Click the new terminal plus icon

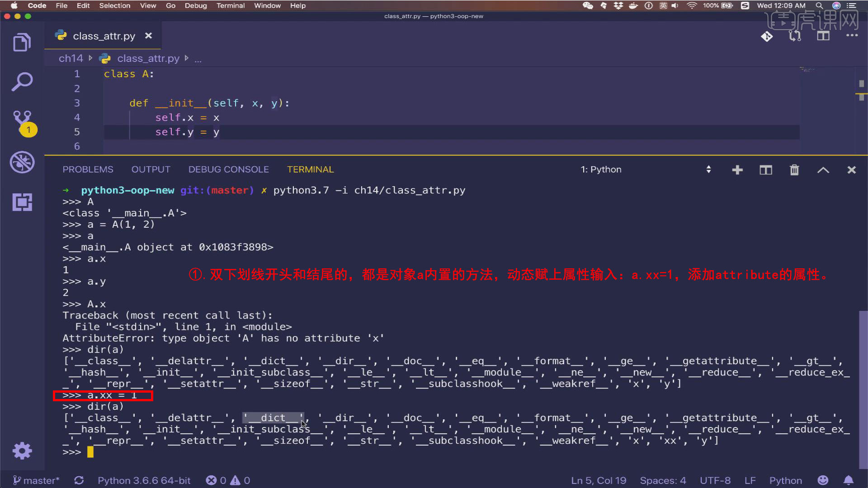[737, 170]
